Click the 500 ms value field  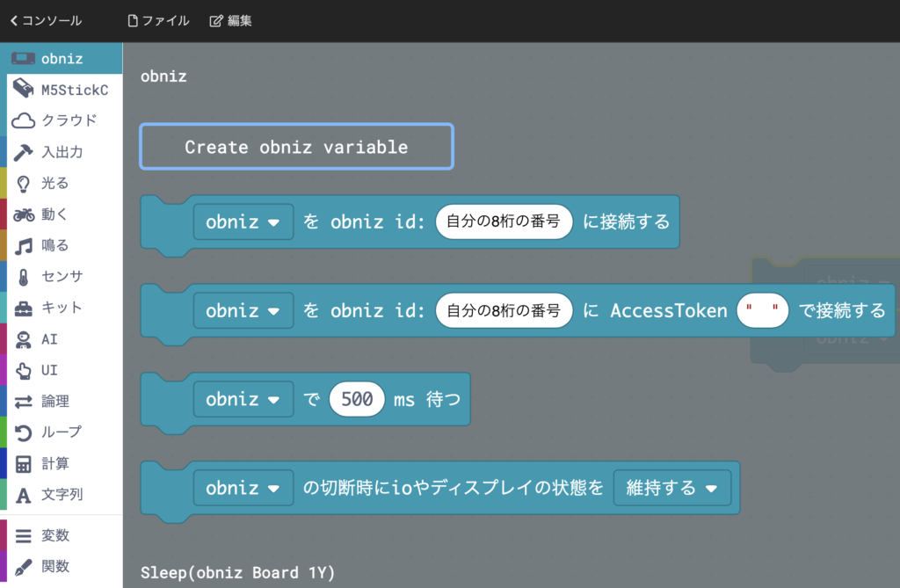[357, 399]
